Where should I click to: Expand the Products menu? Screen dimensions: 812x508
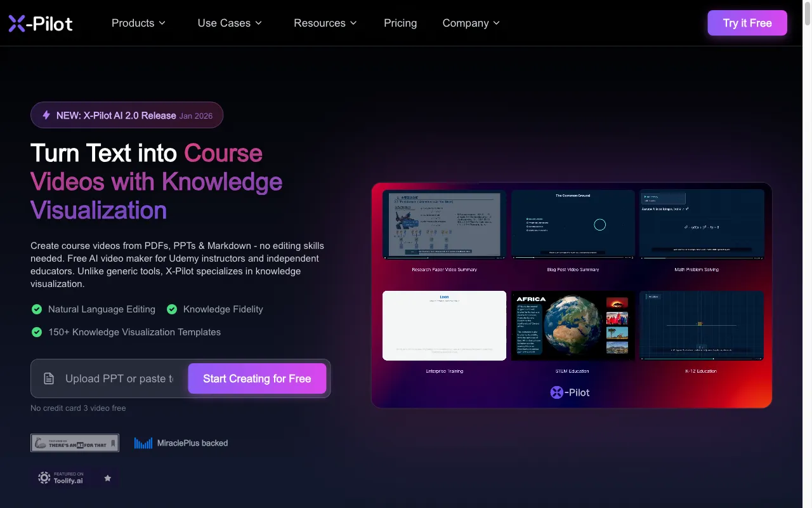click(138, 23)
